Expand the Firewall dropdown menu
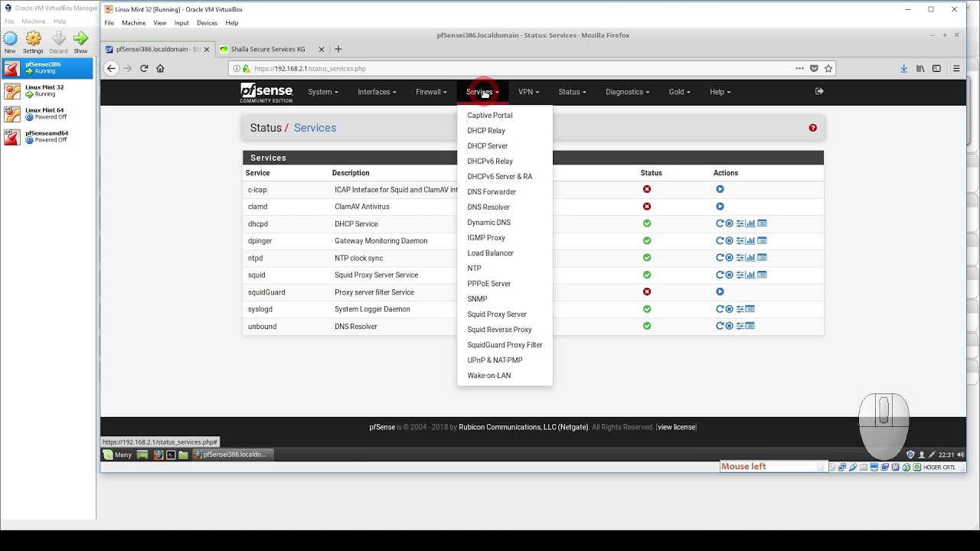Screen dimensions: 980x551 click(x=431, y=92)
